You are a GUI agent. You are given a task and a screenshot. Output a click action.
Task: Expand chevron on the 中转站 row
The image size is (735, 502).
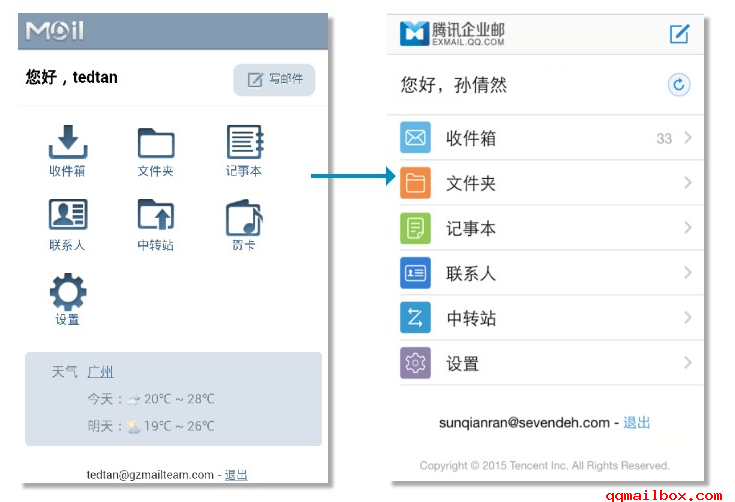click(688, 317)
